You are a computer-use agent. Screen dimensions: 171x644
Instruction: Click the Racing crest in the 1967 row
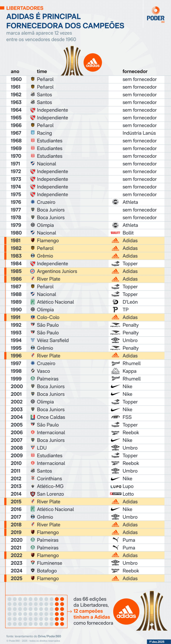point(32,133)
